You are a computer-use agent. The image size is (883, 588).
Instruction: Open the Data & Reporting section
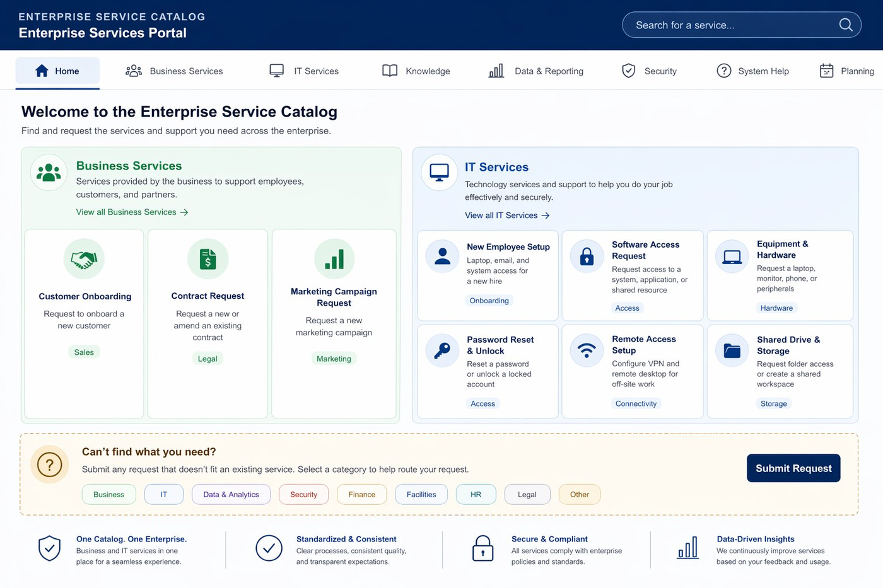click(x=535, y=71)
